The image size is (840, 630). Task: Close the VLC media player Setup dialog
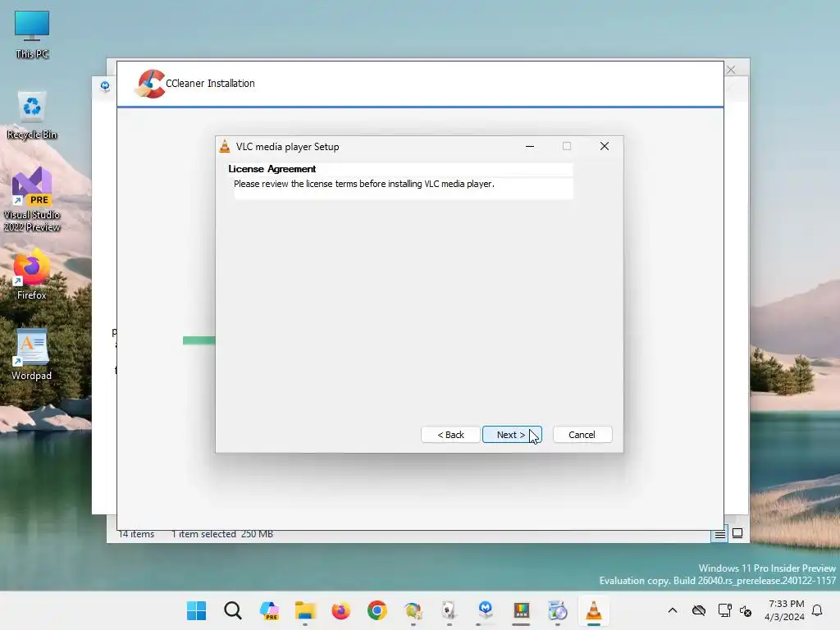[x=605, y=146]
